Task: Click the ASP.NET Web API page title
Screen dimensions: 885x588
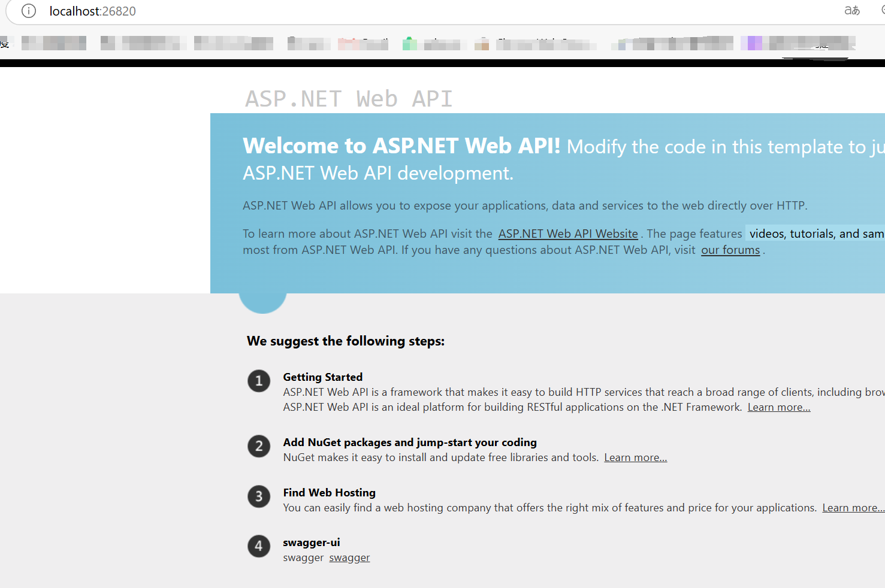Action: coord(349,99)
